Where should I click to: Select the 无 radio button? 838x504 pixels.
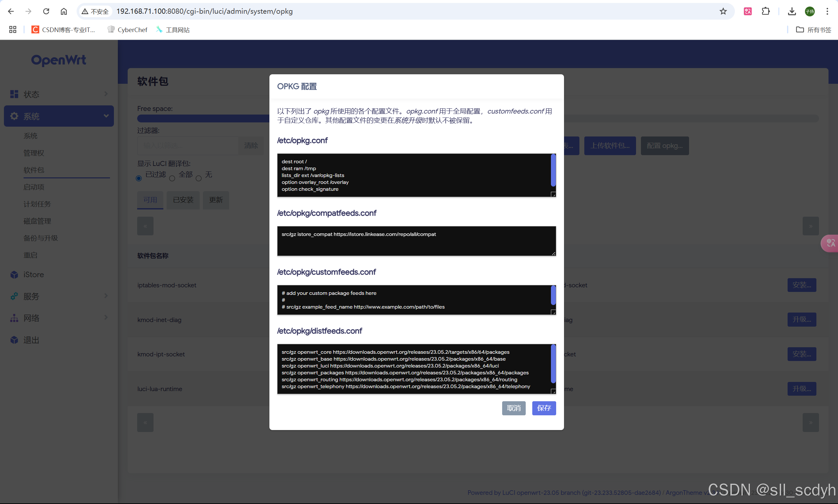point(199,178)
